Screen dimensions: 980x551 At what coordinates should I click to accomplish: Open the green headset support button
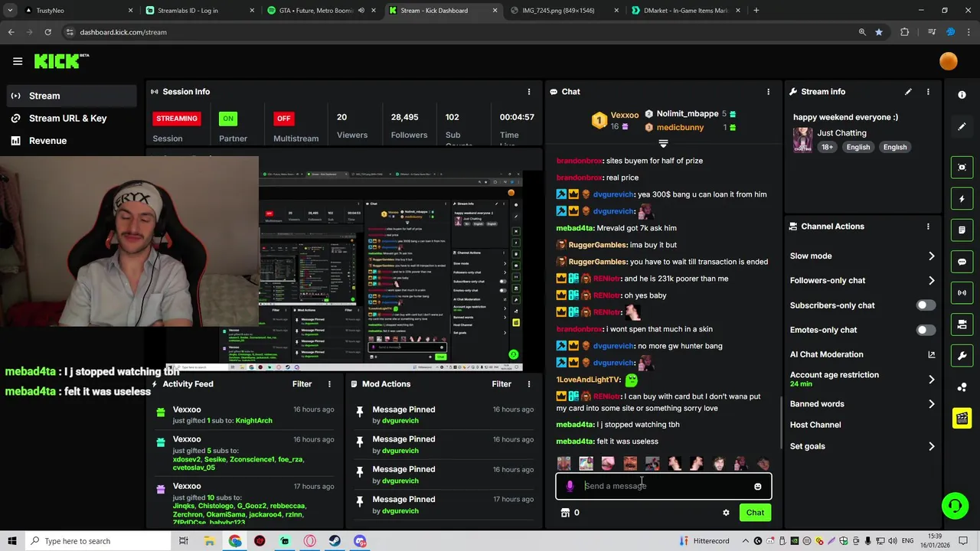pyautogui.click(x=954, y=505)
